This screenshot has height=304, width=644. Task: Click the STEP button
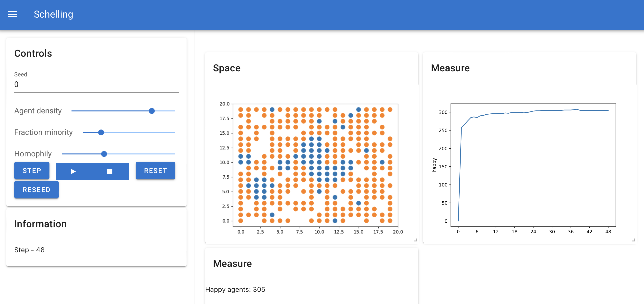[32, 171]
